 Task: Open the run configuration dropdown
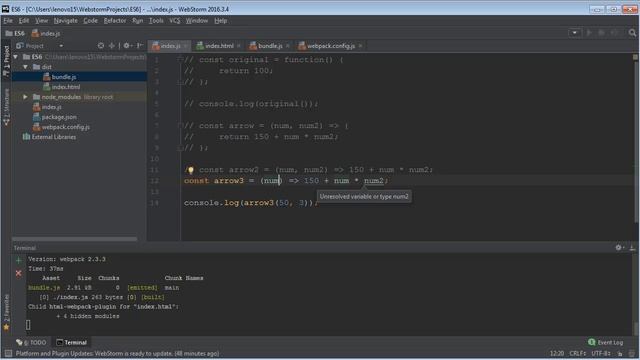[574, 33]
